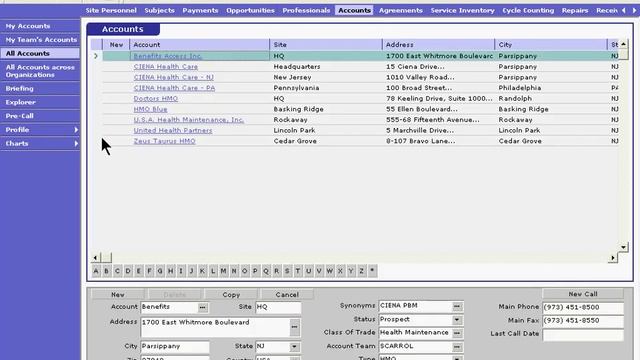Viewport: 640px width, 360px height.
Task: Sort by Site column header
Action: point(326,44)
